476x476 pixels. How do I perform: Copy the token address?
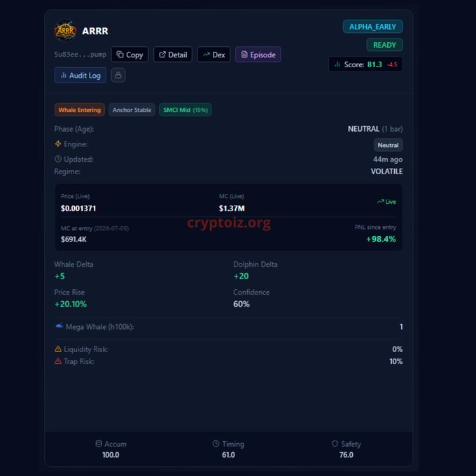[129, 55]
